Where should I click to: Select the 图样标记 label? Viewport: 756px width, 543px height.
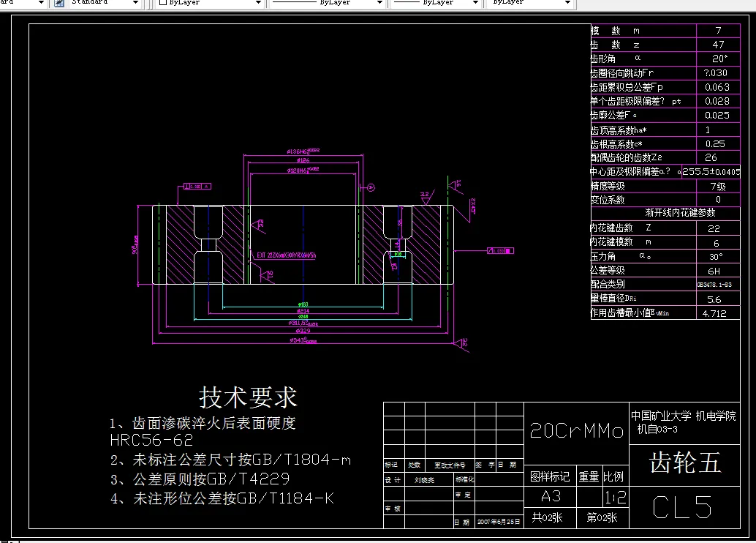(x=550, y=477)
